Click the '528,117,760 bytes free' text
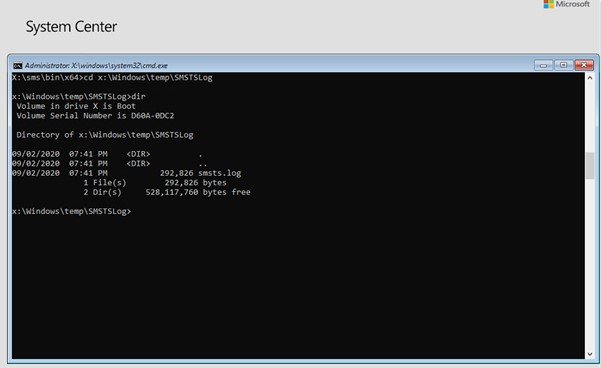The width and height of the screenshot is (601, 368). (x=198, y=192)
